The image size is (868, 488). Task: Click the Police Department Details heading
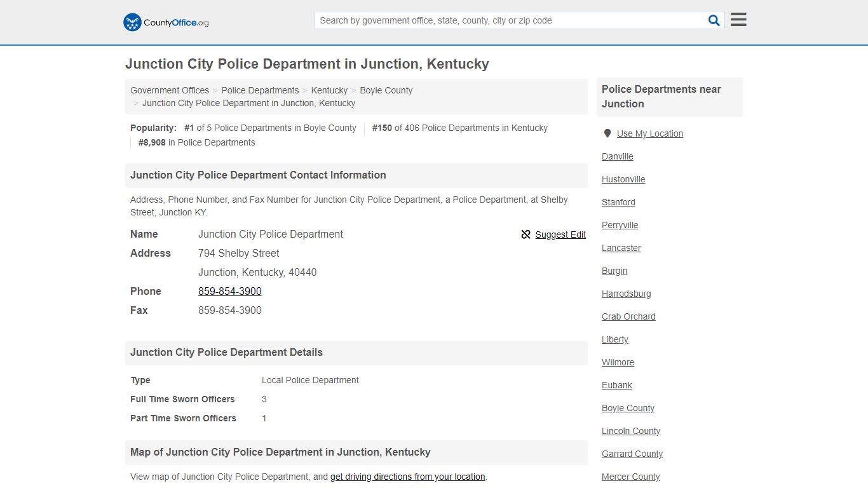[226, 352]
